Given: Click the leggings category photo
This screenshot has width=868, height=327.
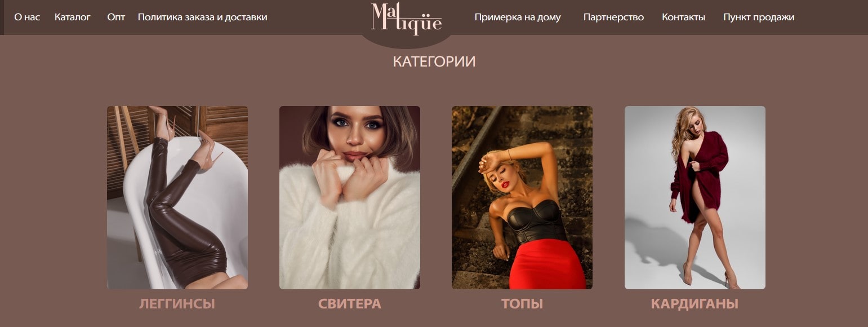Looking at the screenshot, I should pos(177,197).
